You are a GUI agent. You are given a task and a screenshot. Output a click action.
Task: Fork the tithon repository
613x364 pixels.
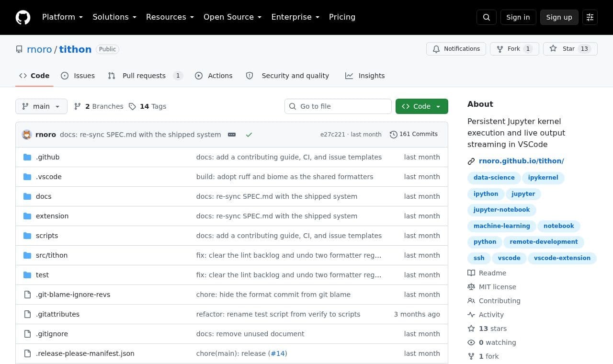(514, 49)
